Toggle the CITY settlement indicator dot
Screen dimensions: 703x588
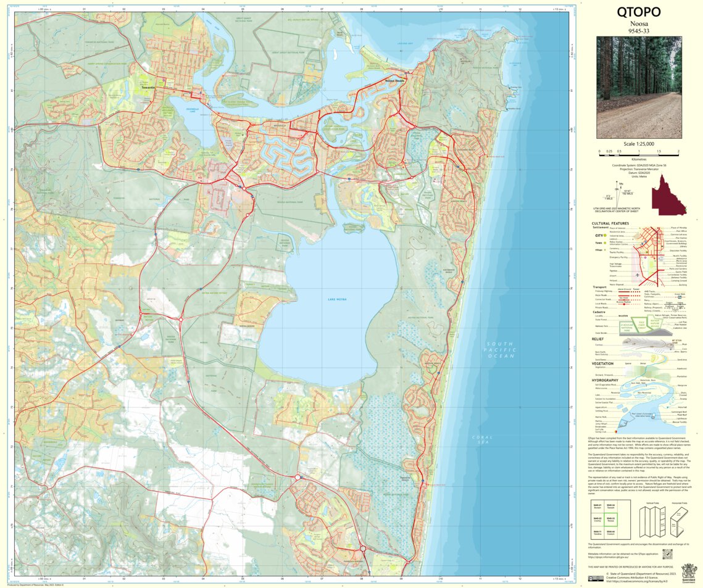[x=605, y=235]
